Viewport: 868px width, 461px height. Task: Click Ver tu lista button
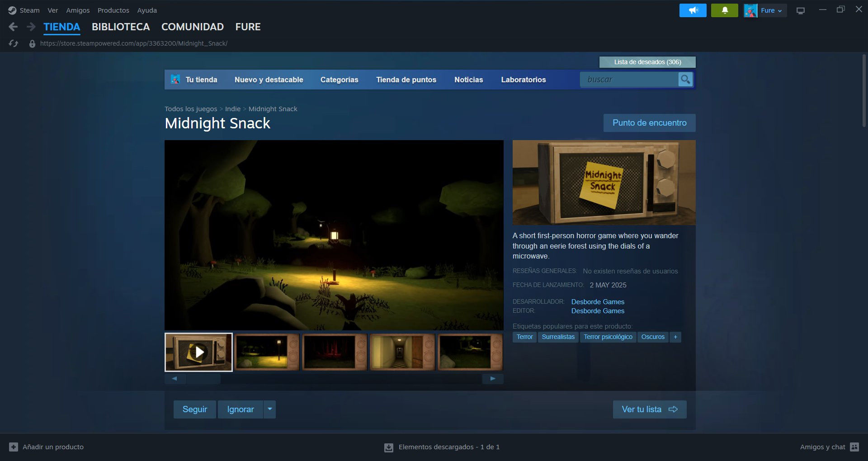650,409
